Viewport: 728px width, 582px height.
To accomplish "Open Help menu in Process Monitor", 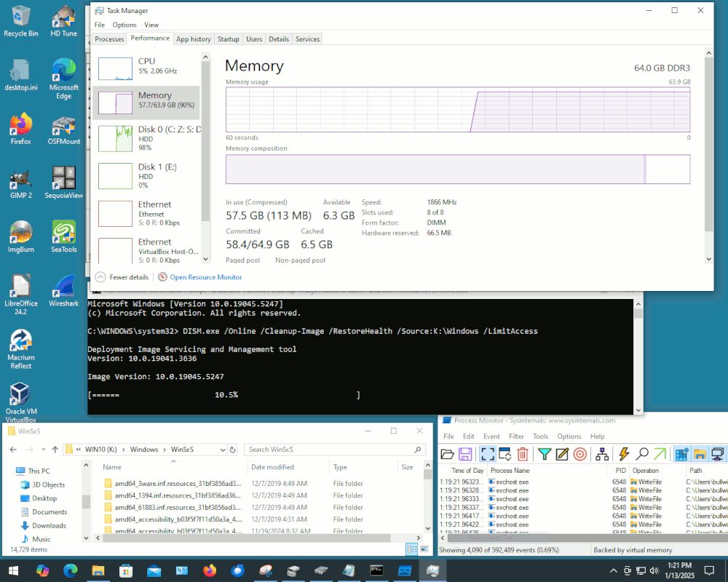I will [x=597, y=436].
